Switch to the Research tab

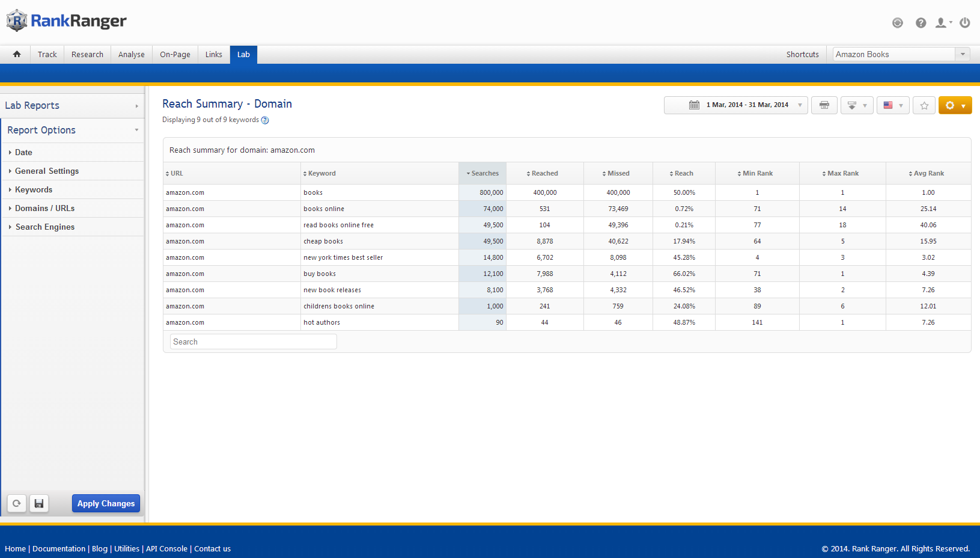(x=87, y=54)
